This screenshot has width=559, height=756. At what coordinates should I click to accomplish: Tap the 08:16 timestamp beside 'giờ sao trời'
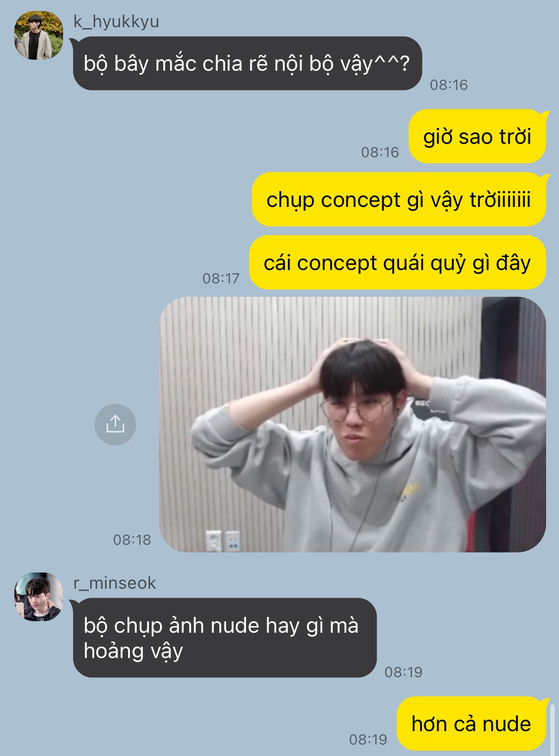pos(380,152)
